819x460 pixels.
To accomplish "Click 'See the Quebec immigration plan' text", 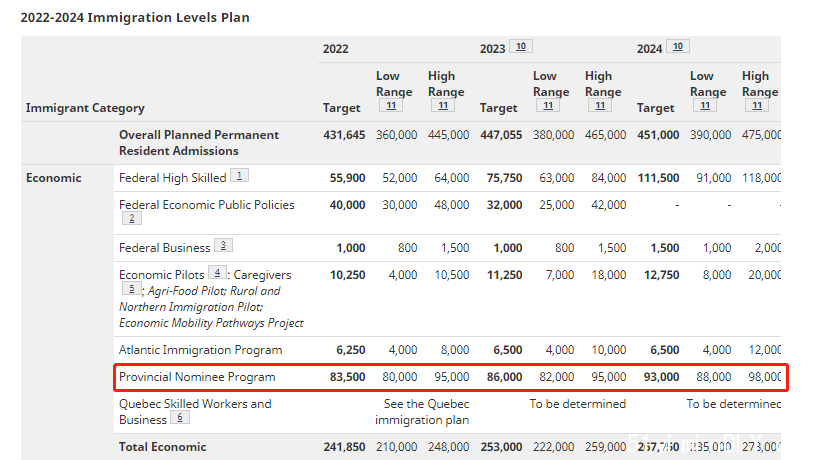I will click(x=422, y=412).
